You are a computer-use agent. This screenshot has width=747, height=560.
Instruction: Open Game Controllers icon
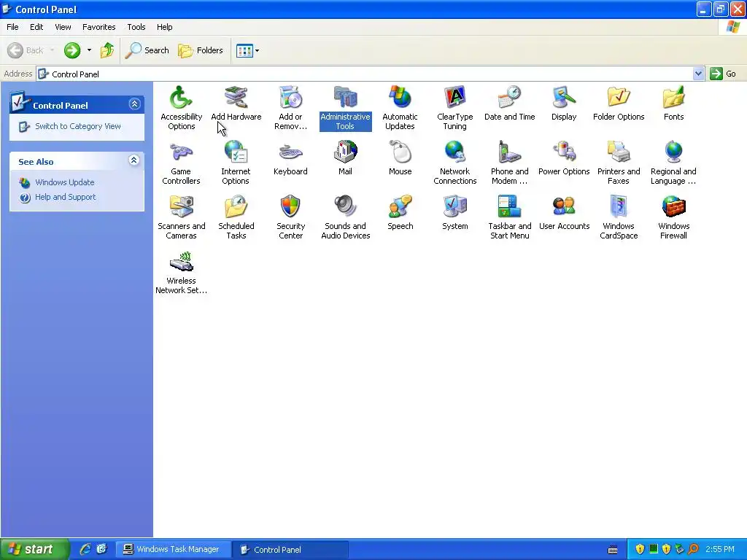click(181, 152)
